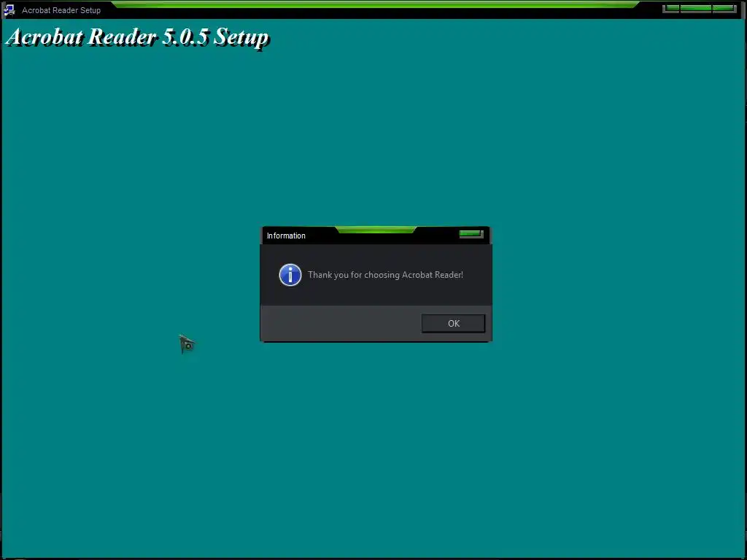Close the Information dialog with green button
The width and height of the screenshot is (747, 560).
click(471, 234)
